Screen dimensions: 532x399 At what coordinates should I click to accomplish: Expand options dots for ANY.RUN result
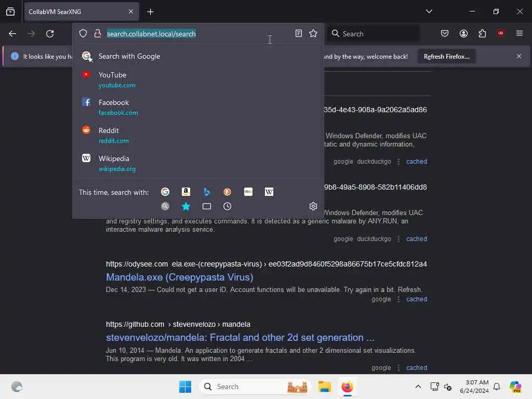point(398,239)
